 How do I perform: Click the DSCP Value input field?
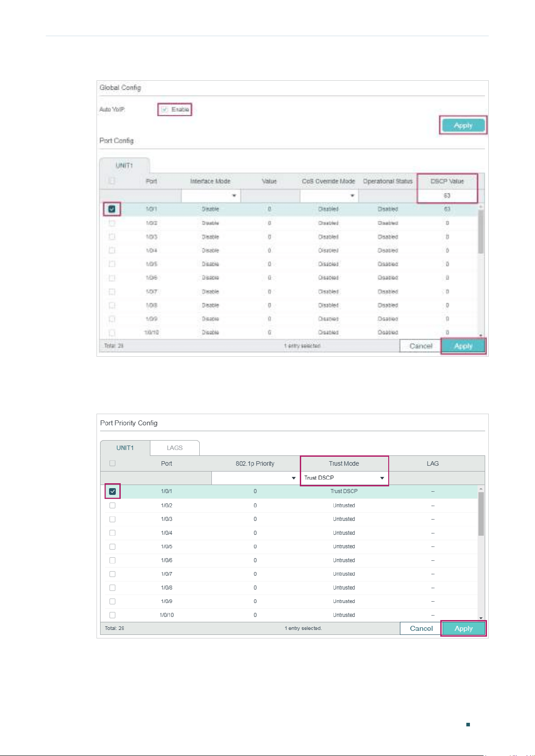tap(447, 196)
